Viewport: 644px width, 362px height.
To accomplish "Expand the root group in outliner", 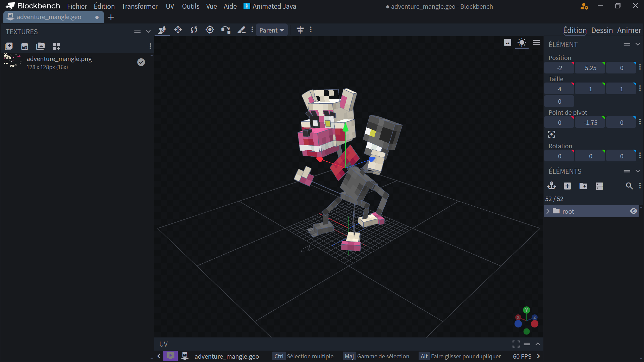I will click(548, 211).
